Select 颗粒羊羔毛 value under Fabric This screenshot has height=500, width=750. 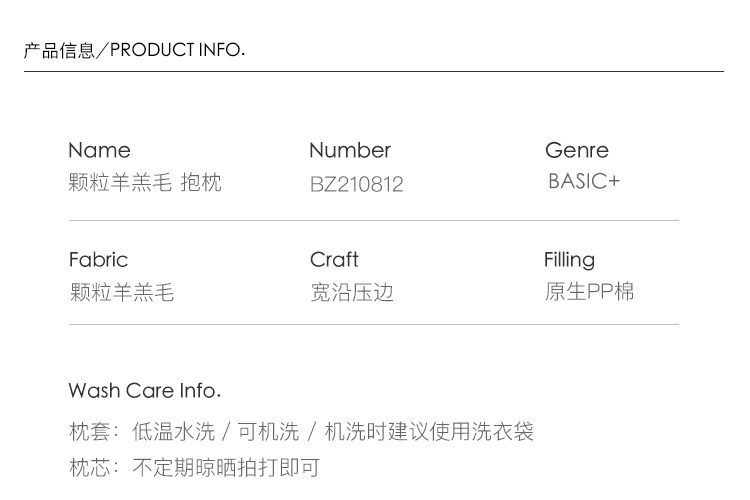click(x=122, y=292)
